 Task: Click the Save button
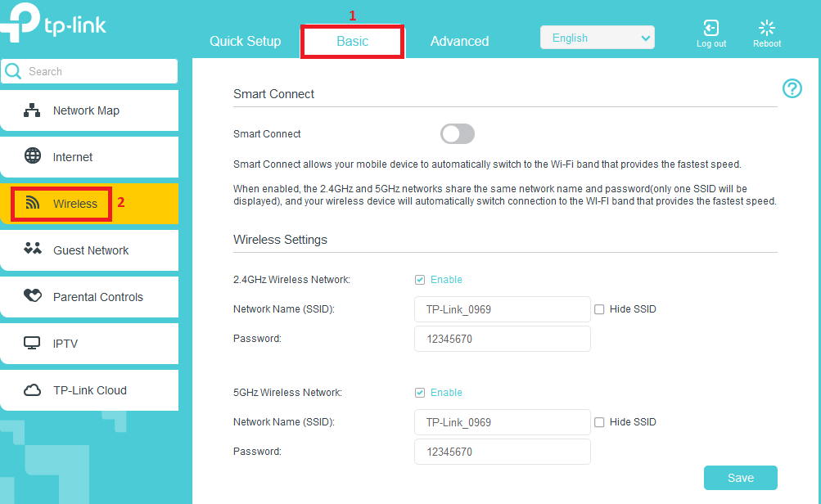739,478
